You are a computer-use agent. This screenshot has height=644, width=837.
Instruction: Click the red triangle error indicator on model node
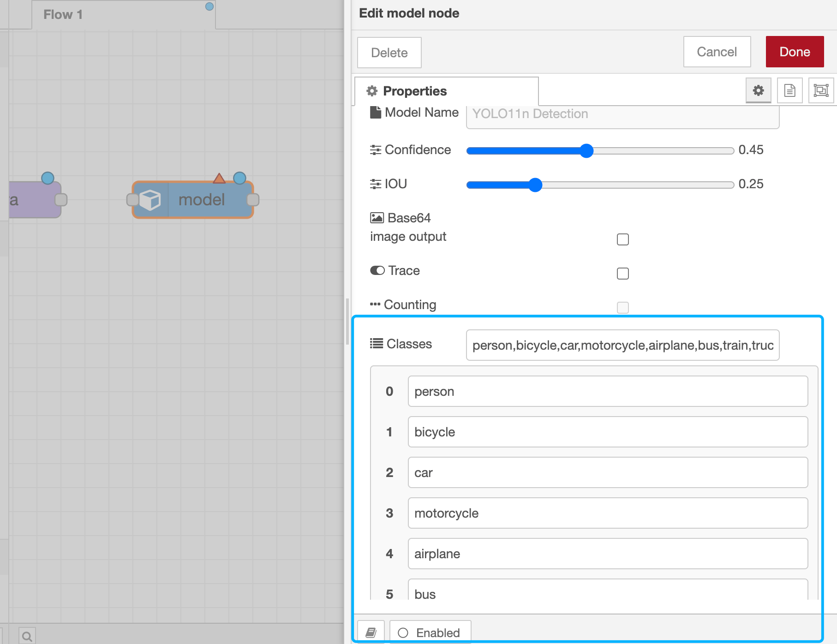(x=219, y=178)
